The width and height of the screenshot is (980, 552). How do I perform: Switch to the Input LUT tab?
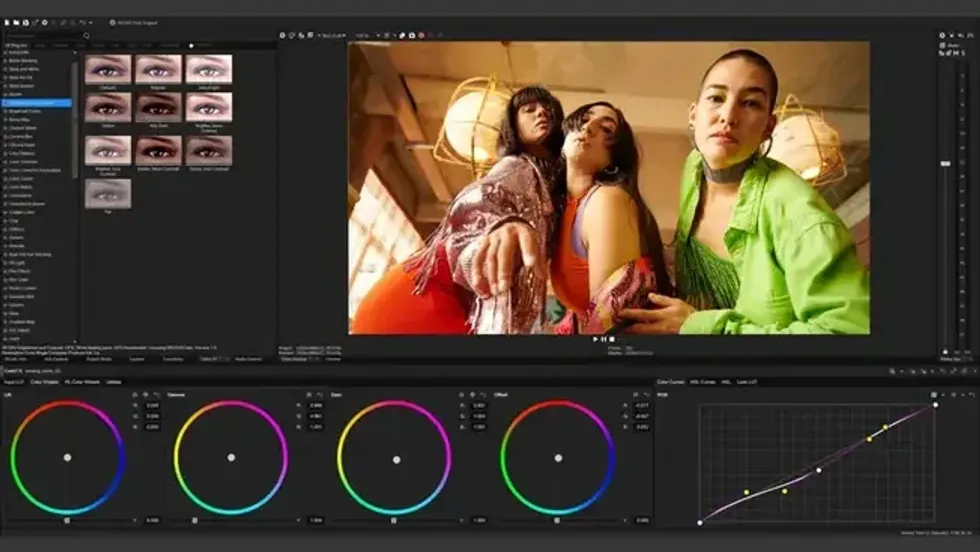[13, 382]
